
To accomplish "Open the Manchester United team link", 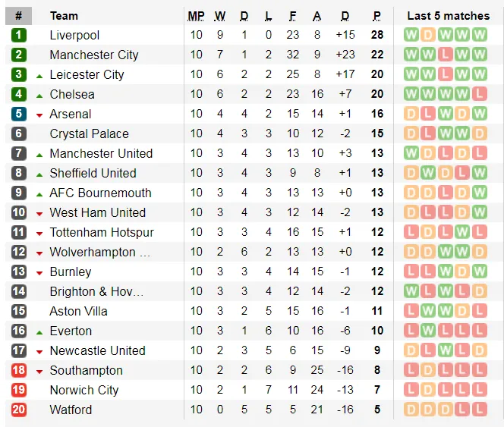I will (x=101, y=153).
